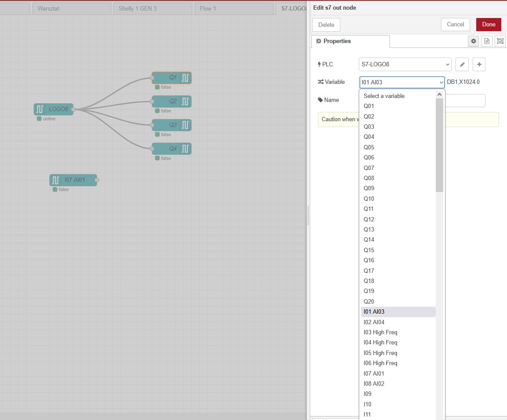Open the node appearance icon
This screenshot has height=420, width=507.
(x=500, y=41)
